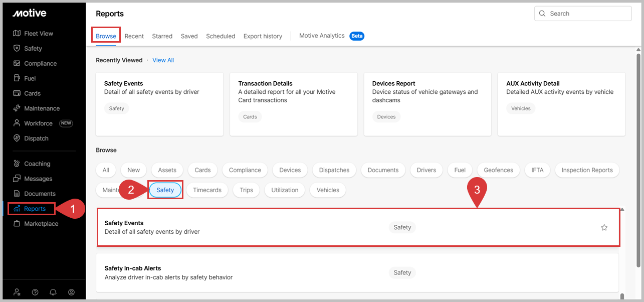Select the Vehicles filter chip
The height and width of the screenshot is (302, 644).
328,190
